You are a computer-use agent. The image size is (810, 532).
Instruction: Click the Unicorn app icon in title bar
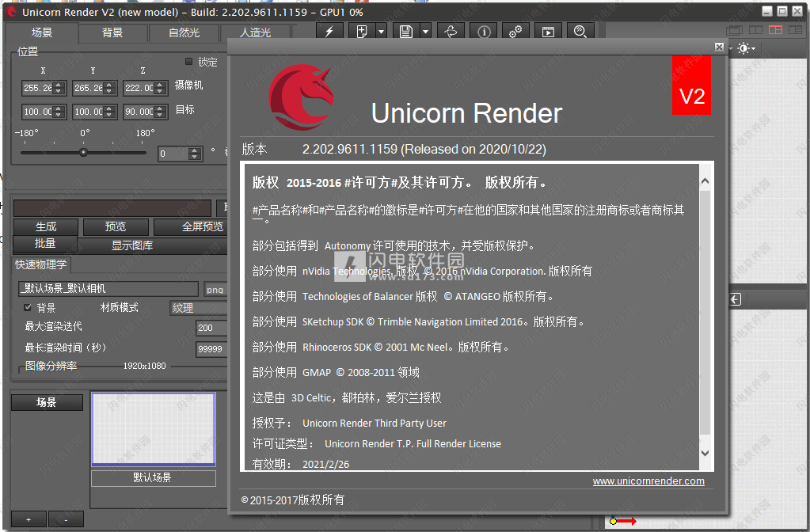click(11, 11)
